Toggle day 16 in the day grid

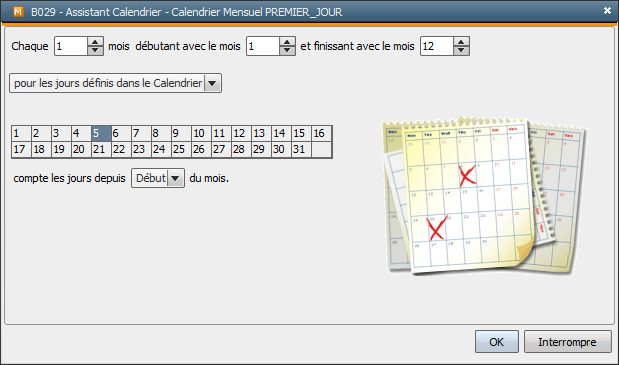point(321,133)
